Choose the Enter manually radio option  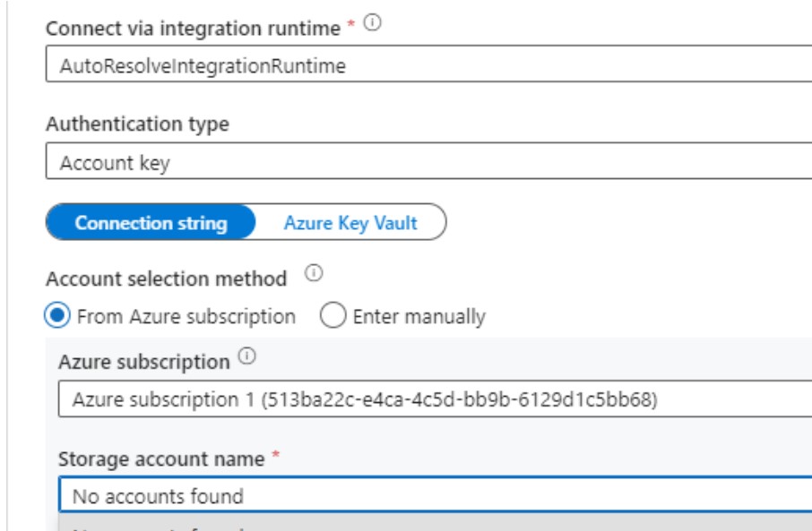333,316
